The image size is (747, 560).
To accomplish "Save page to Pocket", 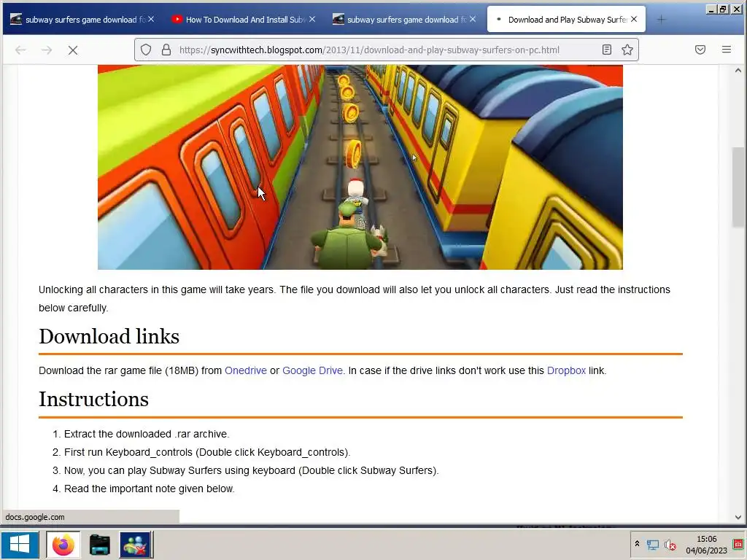I will 700,50.
